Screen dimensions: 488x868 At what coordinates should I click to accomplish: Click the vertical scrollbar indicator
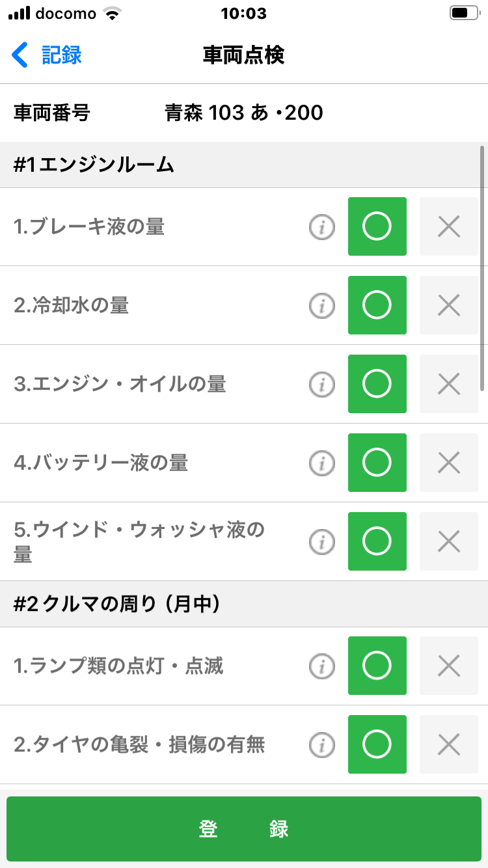pos(482,268)
